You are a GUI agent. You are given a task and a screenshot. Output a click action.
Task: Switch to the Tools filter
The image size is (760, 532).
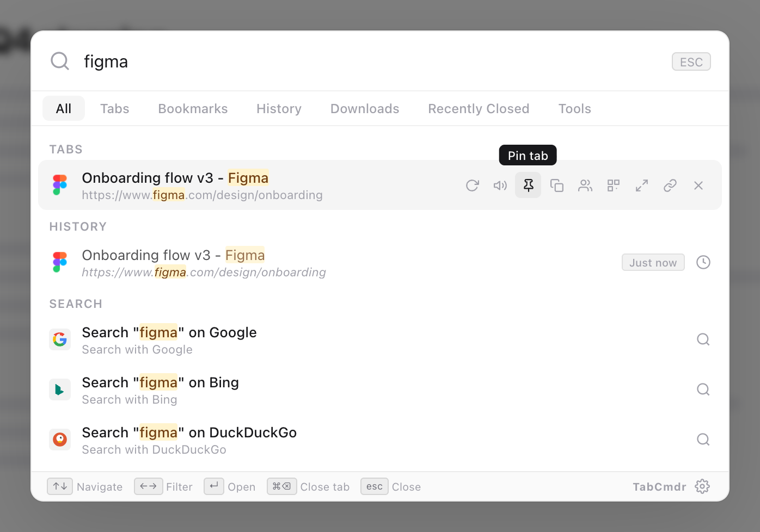(x=575, y=109)
